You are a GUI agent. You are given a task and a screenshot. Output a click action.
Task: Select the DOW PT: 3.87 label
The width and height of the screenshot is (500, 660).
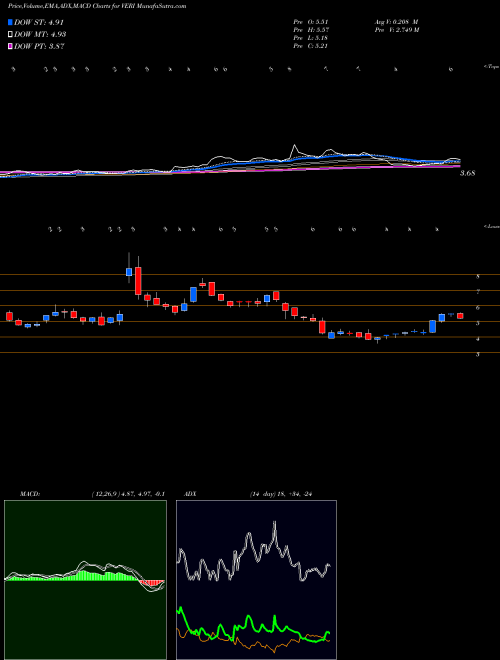coord(39,46)
